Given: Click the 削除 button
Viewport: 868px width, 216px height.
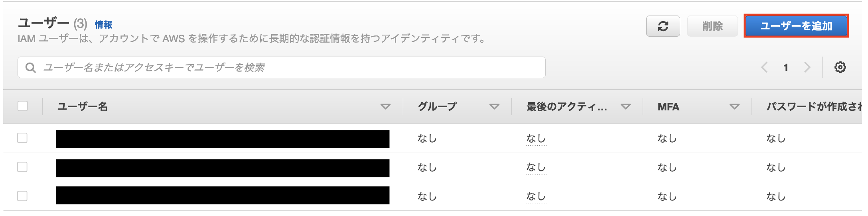Looking at the screenshot, I should point(712,26).
